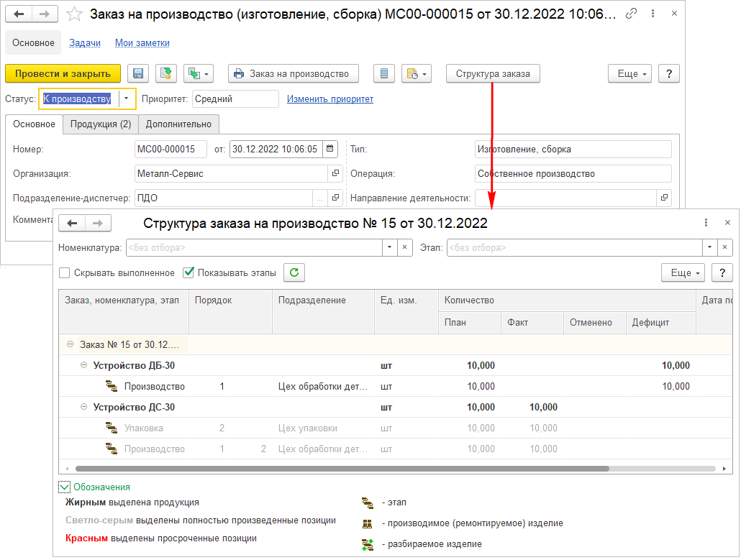Image resolution: width=741 pixels, height=560 pixels.
Task: Open three-dot menu of structure window
Action: click(x=706, y=223)
